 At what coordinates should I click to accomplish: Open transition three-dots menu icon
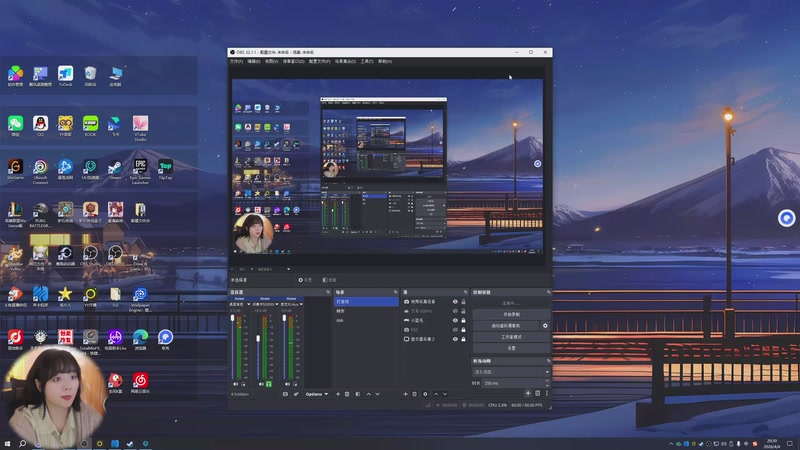point(547,393)
